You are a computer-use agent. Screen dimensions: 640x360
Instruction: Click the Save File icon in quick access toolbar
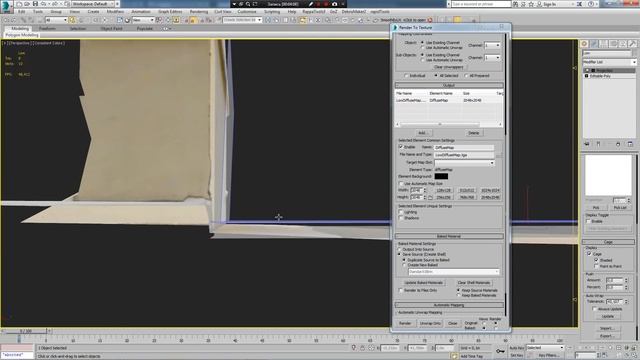(x=36, y=4)
